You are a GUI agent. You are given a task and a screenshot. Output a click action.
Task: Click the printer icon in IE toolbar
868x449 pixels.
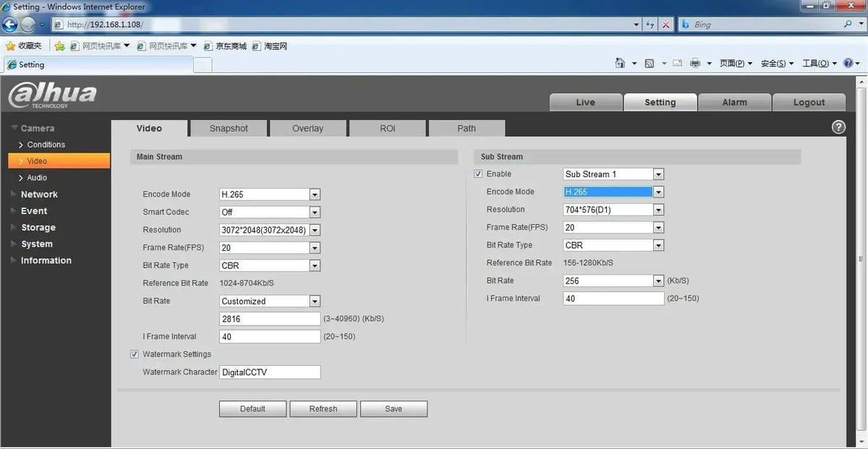(x=695, y=64)
